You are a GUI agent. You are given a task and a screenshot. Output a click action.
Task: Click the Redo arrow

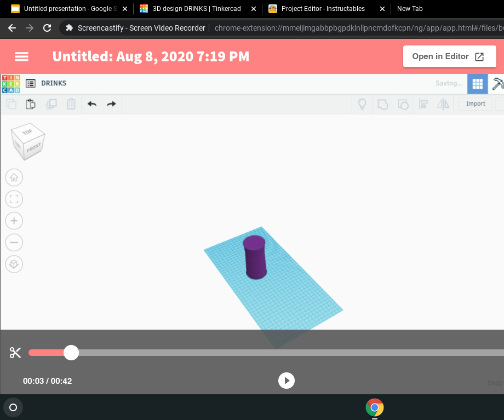click(112, 104)
